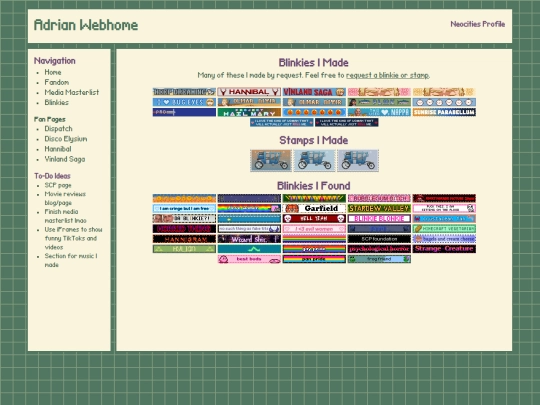Select the Garfield blinkie
This screenshot has height=405, width=540.
[x=314, y=208]
